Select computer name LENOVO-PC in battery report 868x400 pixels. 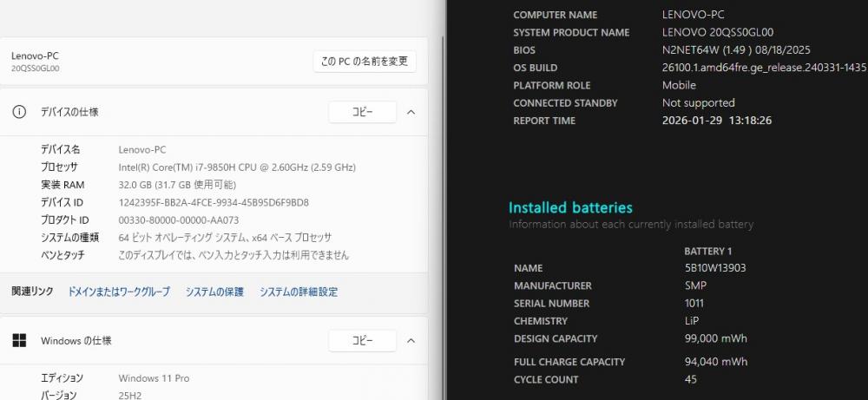point(693,15)
